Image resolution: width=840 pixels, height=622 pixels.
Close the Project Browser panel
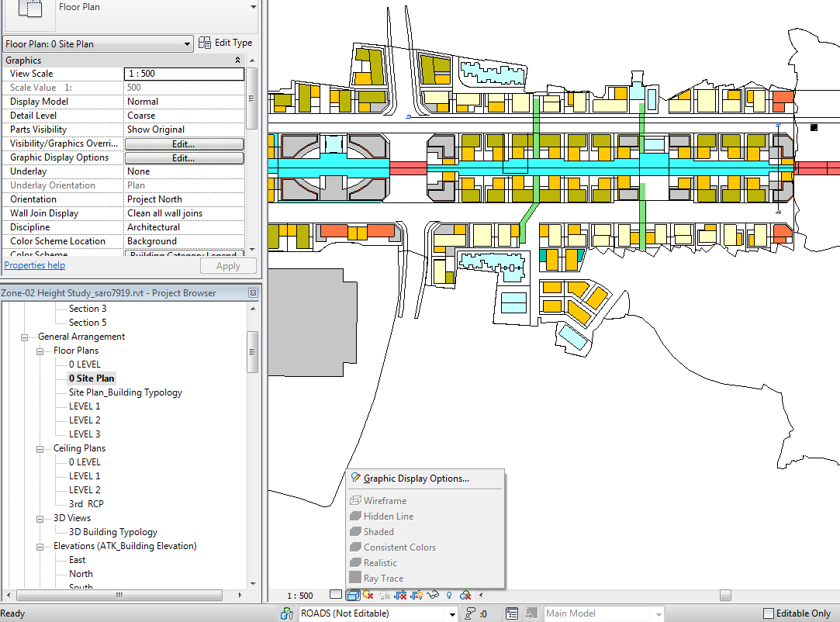coord(254,293)
